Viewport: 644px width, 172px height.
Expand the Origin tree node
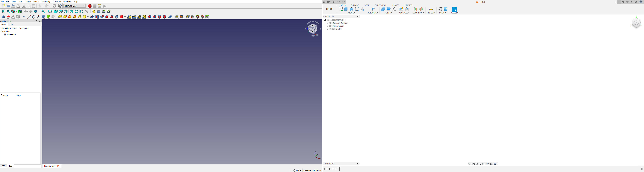pos(327,29)
